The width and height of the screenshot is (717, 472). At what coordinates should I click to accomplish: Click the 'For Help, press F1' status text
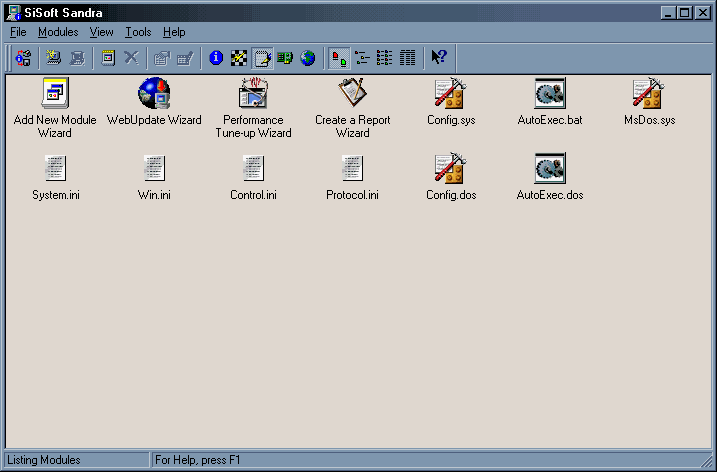[198, 460]
